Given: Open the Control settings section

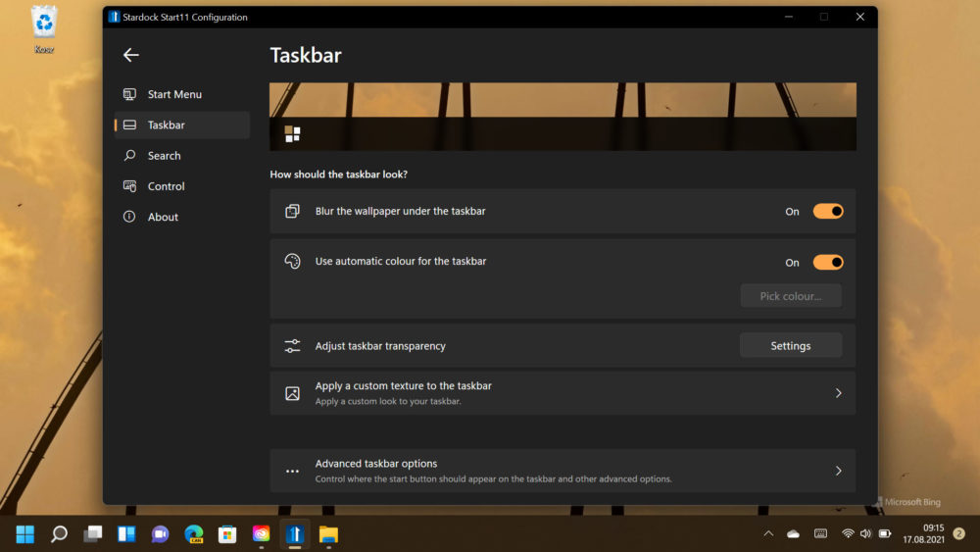Looking at the screenshot, I should [182, 186].
